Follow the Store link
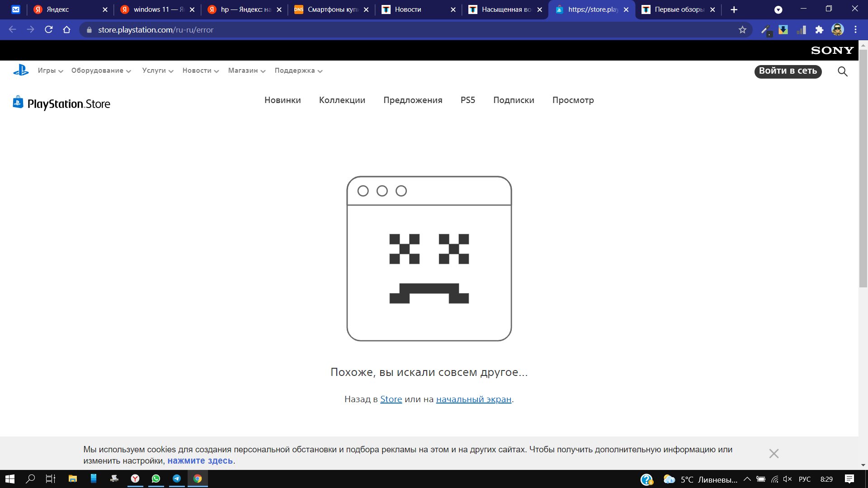868x488 pixels. click(x=391, y=399)
